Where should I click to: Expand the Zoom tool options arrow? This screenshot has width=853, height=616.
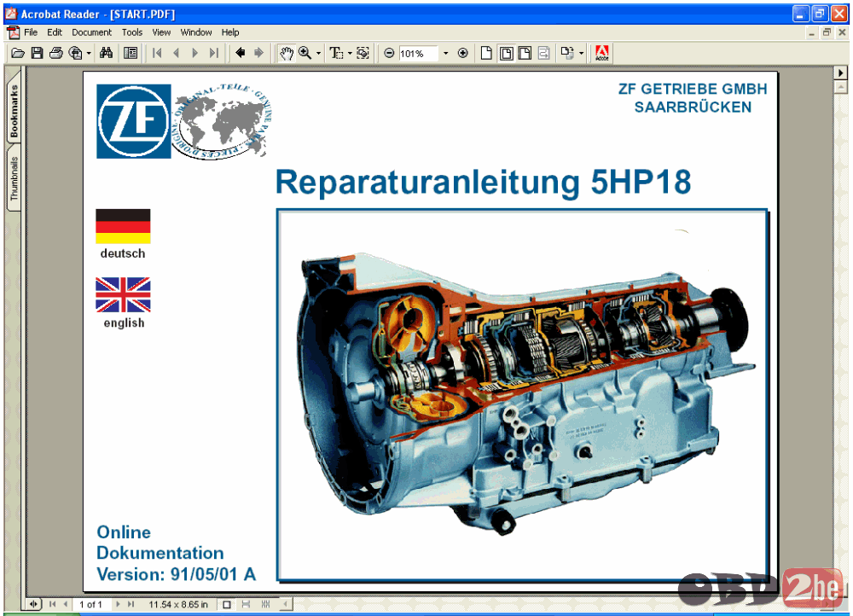[318, 54]
